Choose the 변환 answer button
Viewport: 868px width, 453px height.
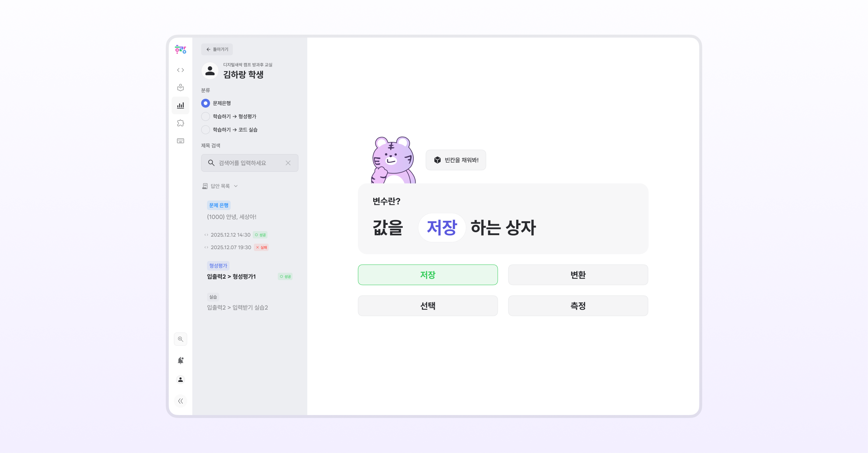578,275
